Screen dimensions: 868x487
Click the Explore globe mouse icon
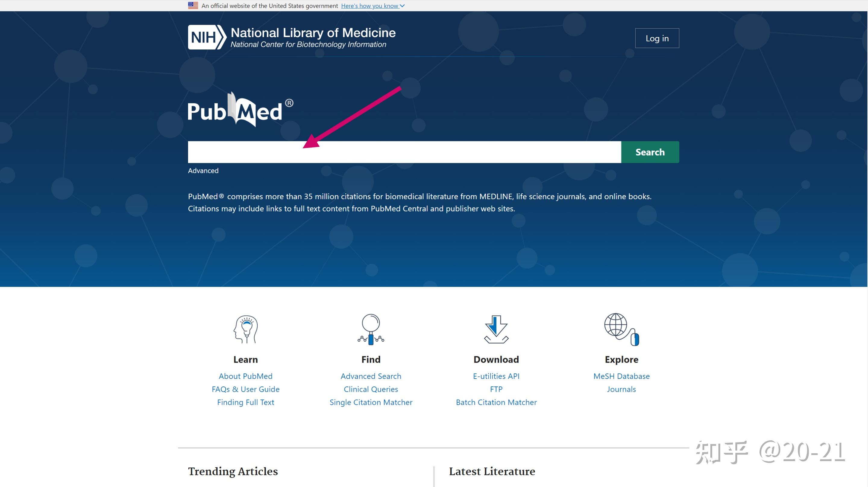click(621, 329)
